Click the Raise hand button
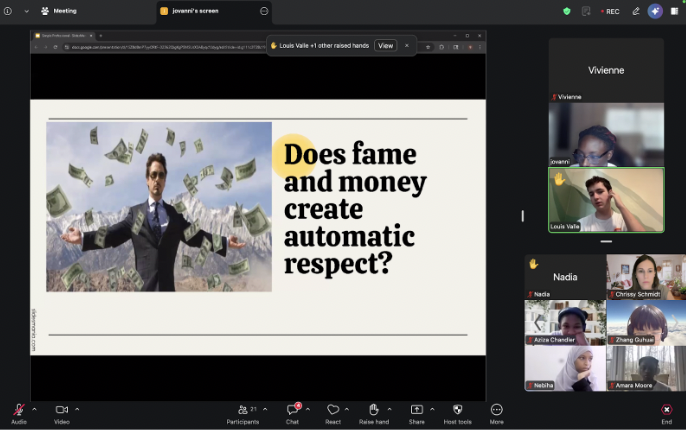 click(x=374, y=414)
